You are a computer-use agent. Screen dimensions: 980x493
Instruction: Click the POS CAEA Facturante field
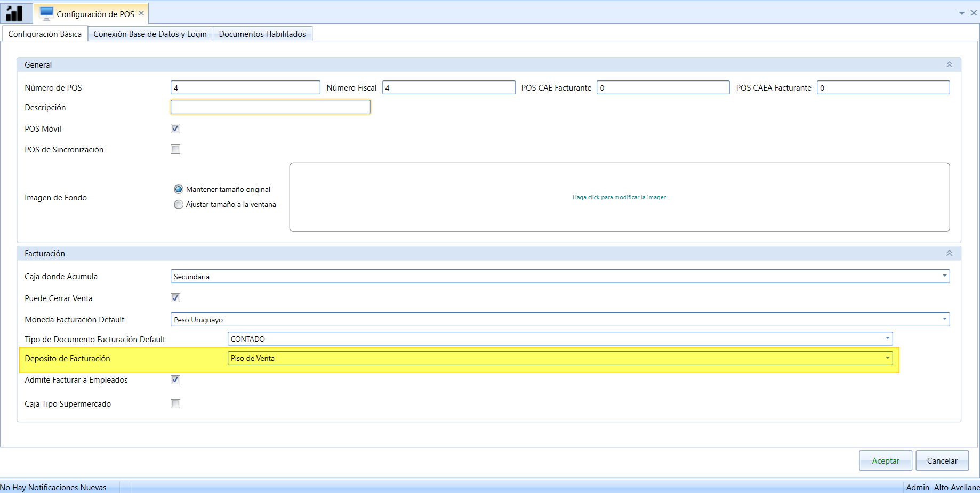tap(883, 87)
